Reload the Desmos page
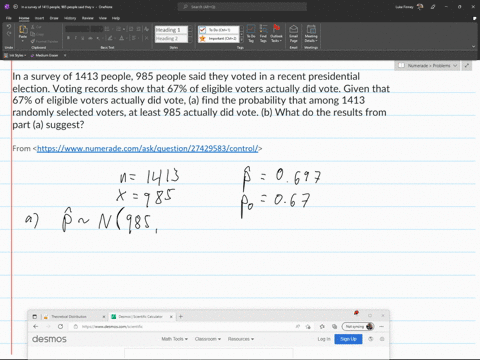The width and height of the screenshot is (480, 360). click(60, 327)
